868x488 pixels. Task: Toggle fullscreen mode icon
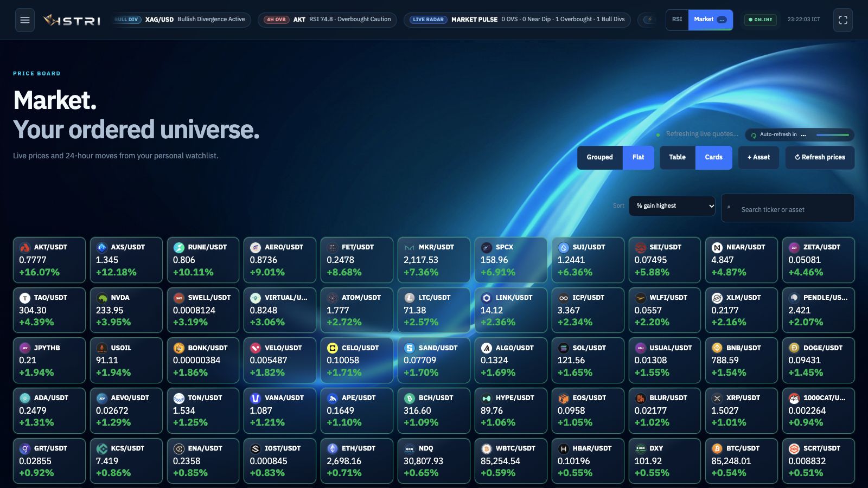pyautogui.click(x=843, y=20)
